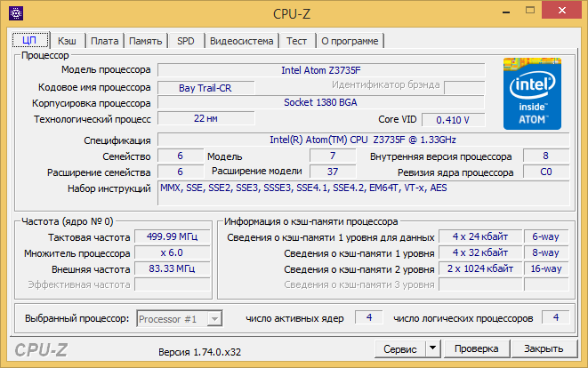
Task: Click the Сервис button
Action: (x=399, y=348)
